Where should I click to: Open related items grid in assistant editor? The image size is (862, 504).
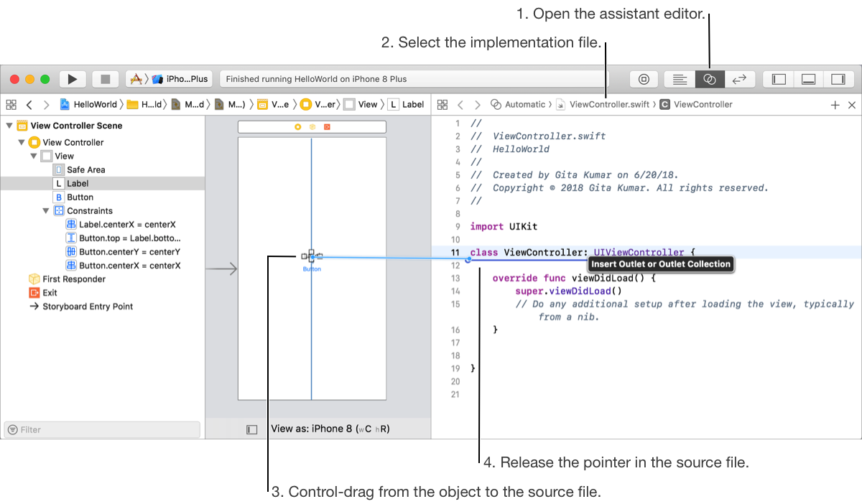(442, 105)
